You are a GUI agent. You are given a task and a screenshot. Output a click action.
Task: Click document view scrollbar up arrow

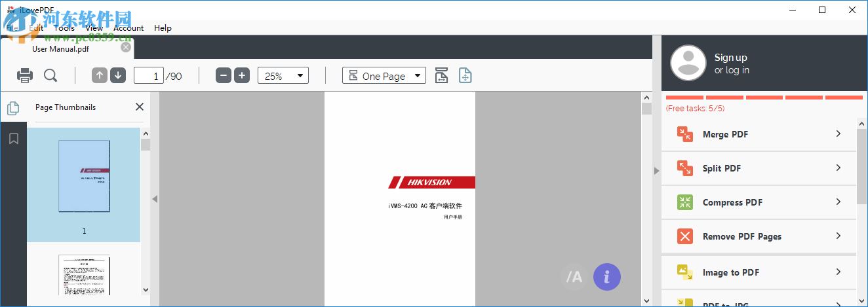point(646,97)
